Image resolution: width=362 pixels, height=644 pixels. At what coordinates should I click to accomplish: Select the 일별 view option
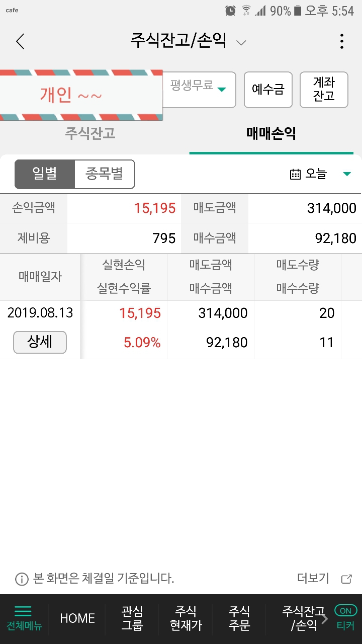tap(45, 174)
